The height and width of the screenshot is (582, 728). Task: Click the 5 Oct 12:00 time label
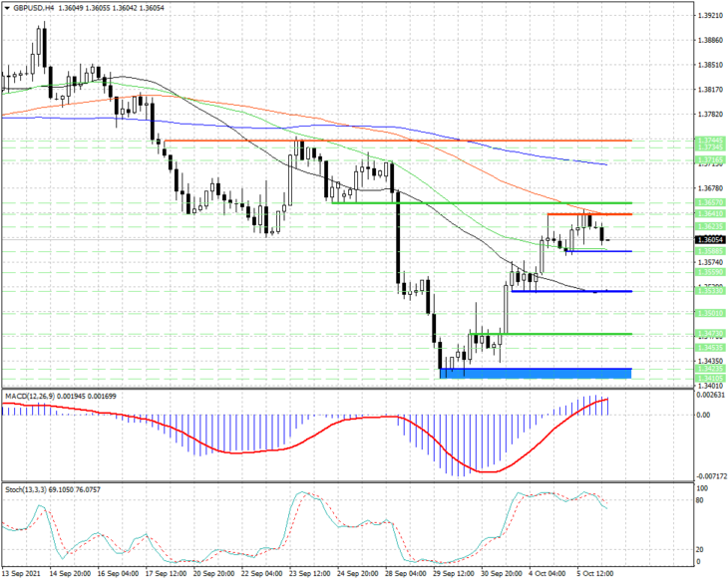595,574
